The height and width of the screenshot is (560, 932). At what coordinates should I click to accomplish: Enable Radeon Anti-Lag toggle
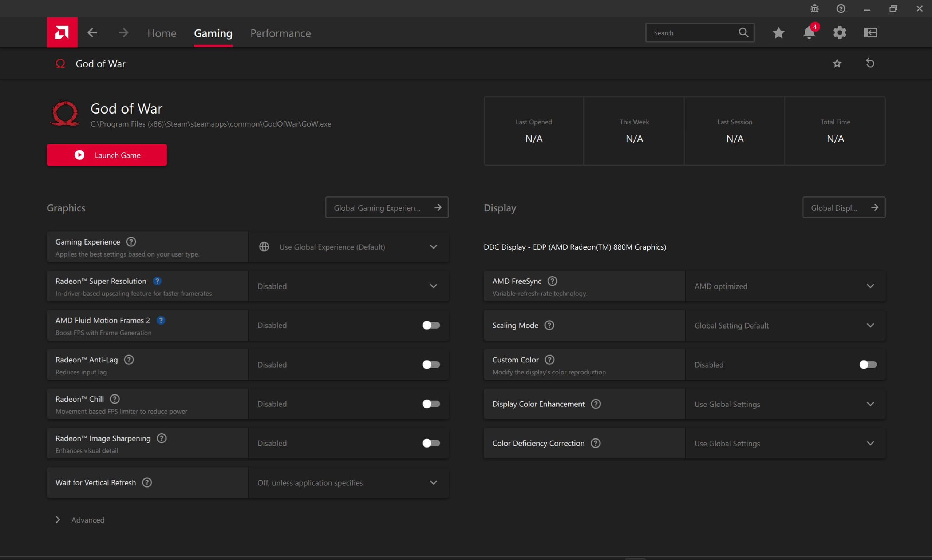coord(431,365)
